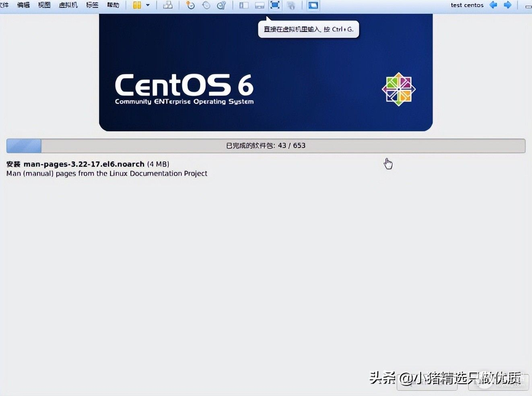
Task: Open the 文件 (File) menu
Action: pos(4,5)
